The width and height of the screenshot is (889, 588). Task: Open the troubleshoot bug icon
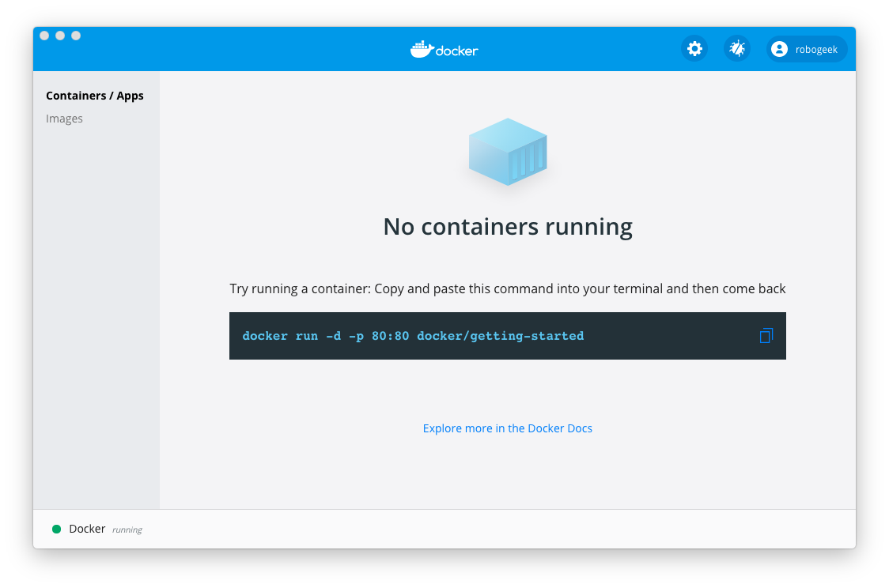click(737, 49)
